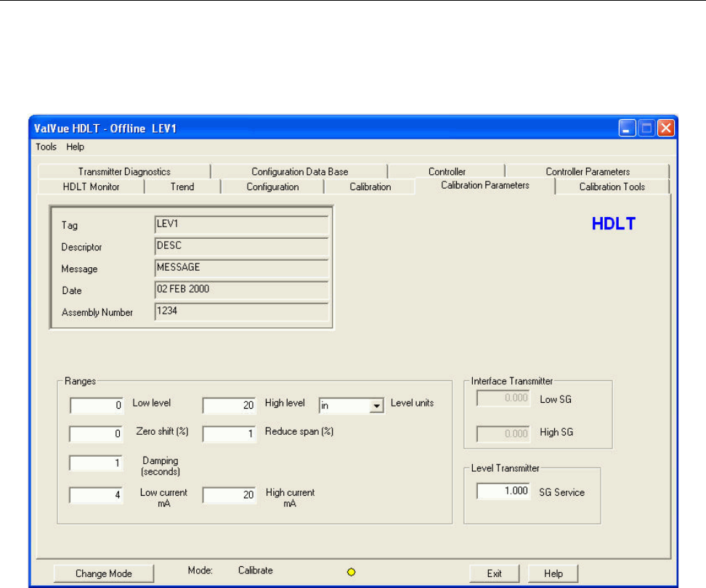Open the Calibration Tools tab
Image resolution: width=706 pixels, height=588 pixels.
click(x=612, y=187)
